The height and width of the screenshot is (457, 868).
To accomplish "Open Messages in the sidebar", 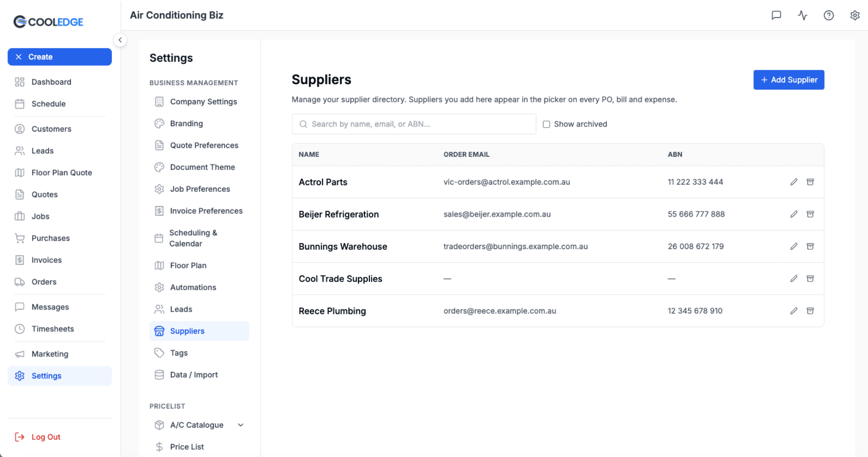I will pyautogui.click(x=60, y=307).
